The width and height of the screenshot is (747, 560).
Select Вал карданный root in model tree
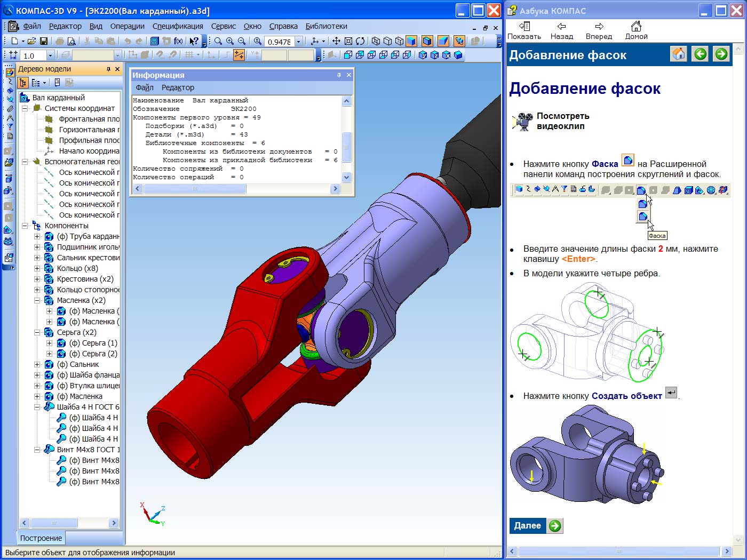click(x=58, y=98)
